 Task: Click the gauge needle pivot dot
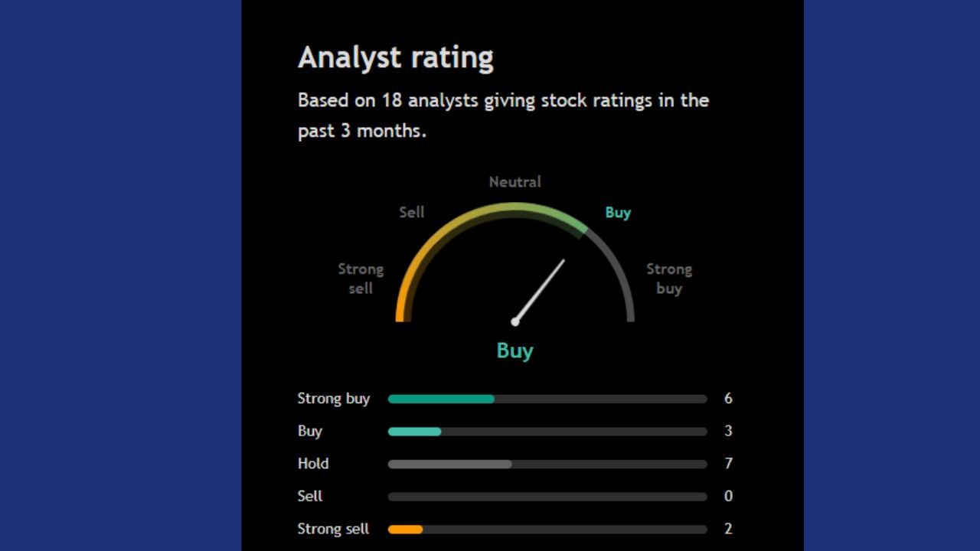pyautogui.click(x=515, y=322)
